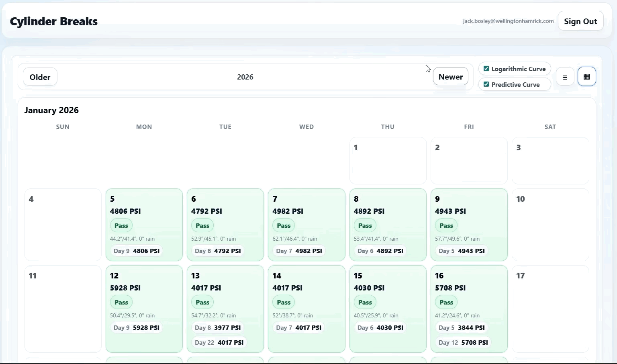Select the Day 22 4017 PSI chip
This screenshot has width=617, height=364.
click(x=219, y=342)
